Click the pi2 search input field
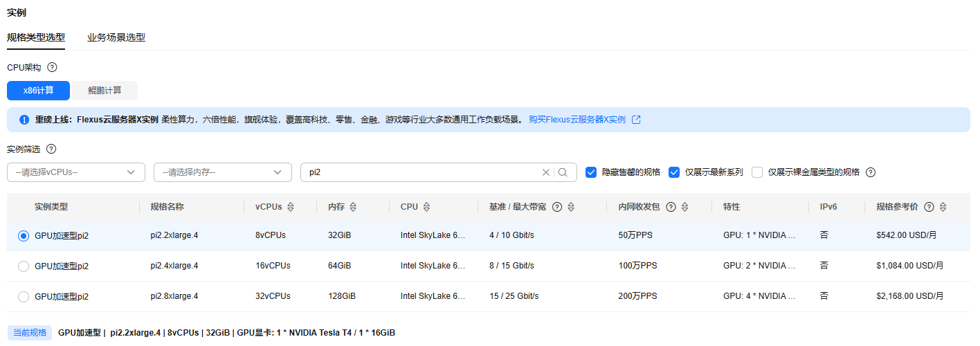This screenshot has width=980, height=346. pos(421,172)
